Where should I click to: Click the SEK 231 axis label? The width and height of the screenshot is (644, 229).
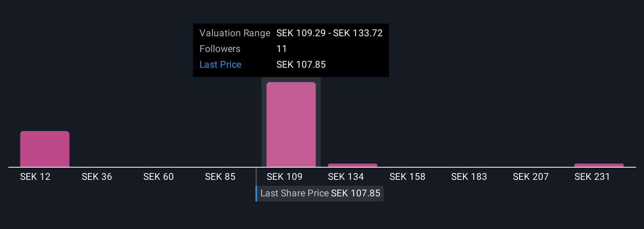click(592, 177)
